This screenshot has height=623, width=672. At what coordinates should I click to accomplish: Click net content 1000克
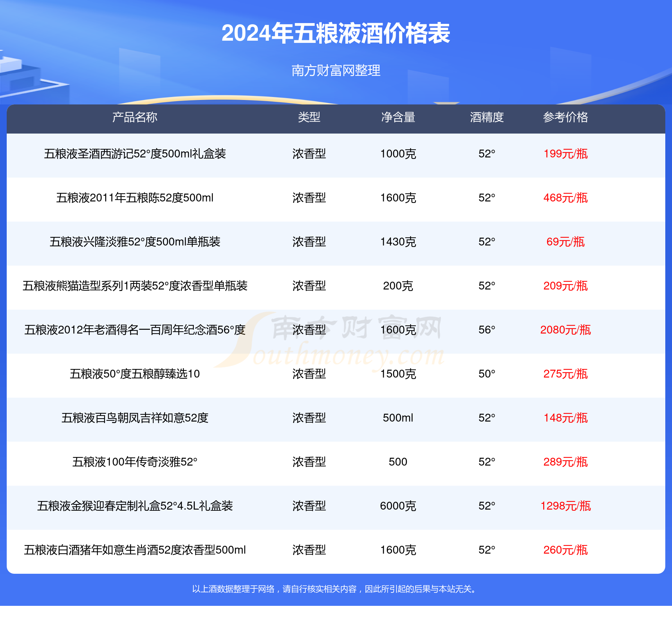point(398,154)
